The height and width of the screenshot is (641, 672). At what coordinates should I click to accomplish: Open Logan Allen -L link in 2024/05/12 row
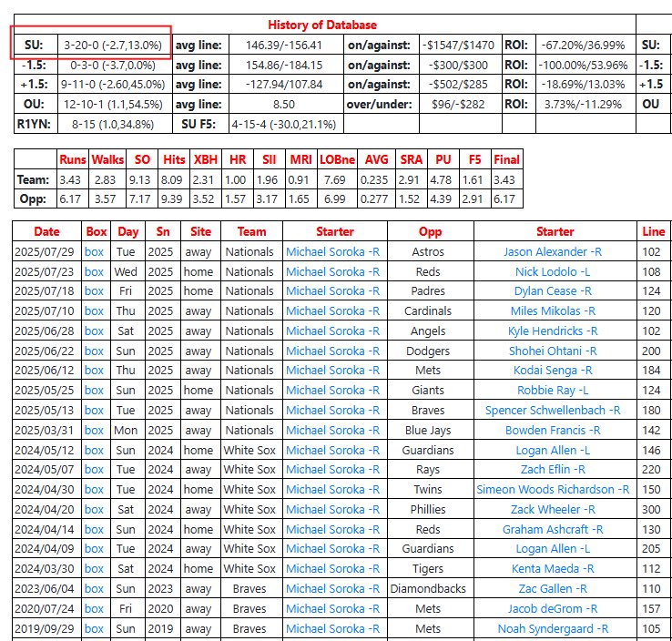tap(553, 451)
